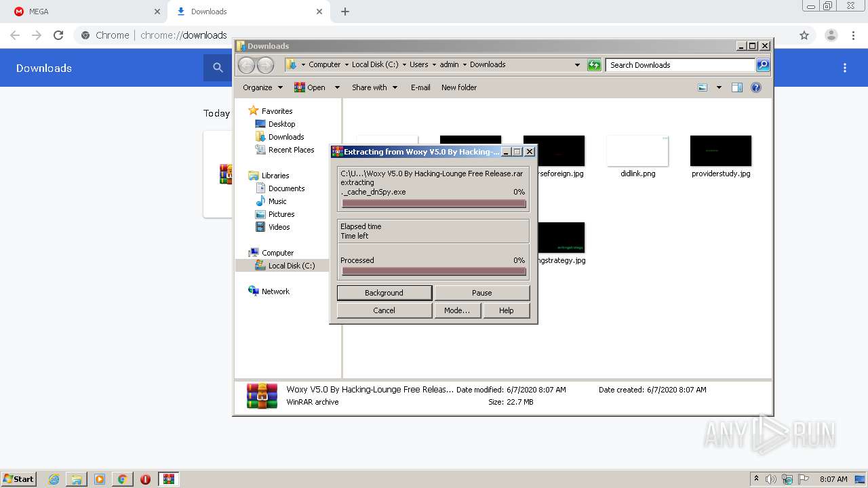This screenshot has width=868, height=488.
Task: Open the Downloads page three-dot menu
Action: [x=845, y=68]
